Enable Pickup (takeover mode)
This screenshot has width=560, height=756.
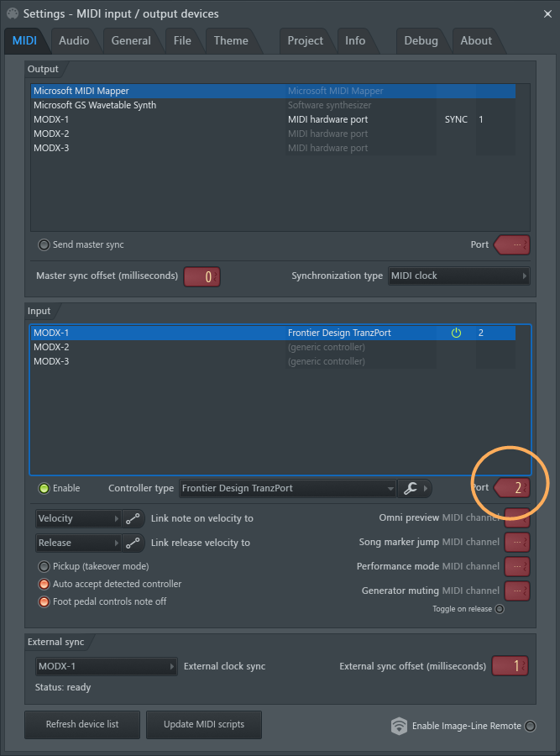click(44, 566)
